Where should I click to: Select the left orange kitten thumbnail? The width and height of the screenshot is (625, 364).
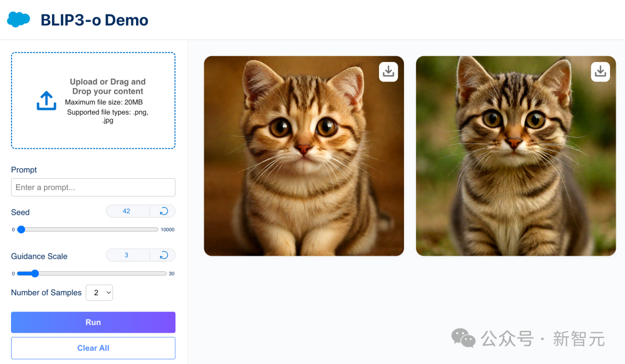pos(304,156)
